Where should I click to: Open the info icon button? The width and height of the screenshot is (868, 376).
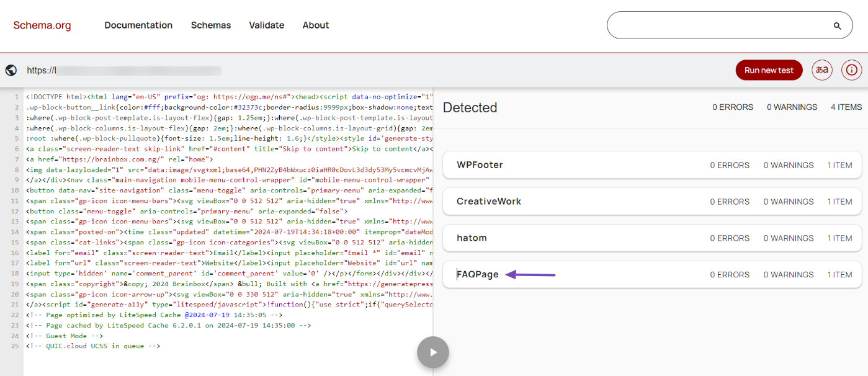click(852, 70)
